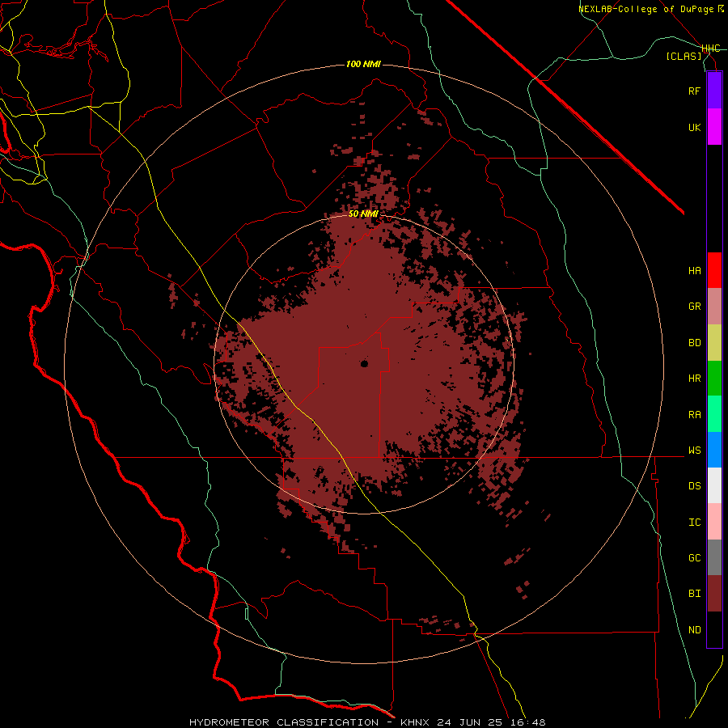The image size is (728, 728).
Task: Click the GR legend label
Action: coord(695,307)
